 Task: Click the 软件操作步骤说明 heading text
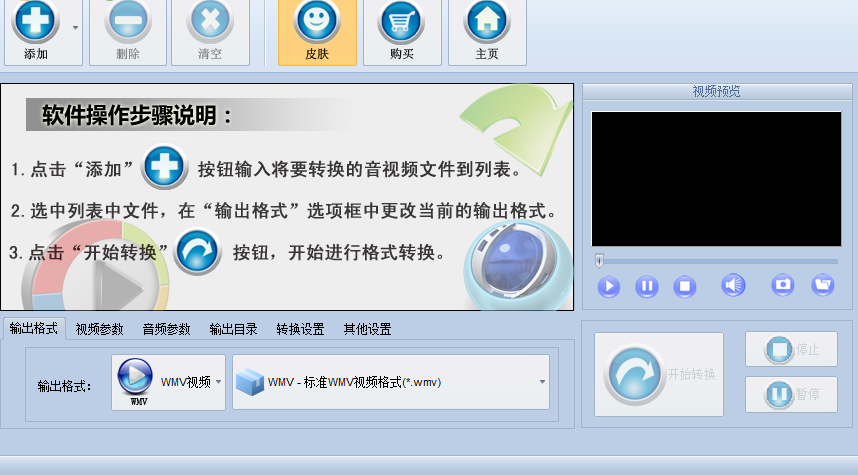coord(137,115)
